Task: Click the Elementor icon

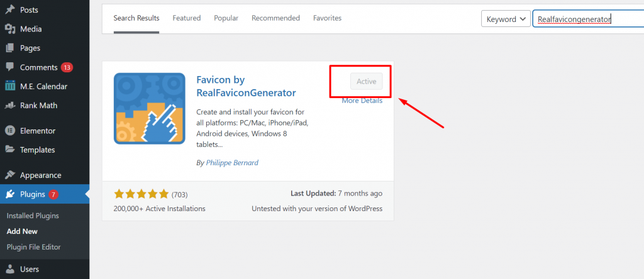Action: 10,131
